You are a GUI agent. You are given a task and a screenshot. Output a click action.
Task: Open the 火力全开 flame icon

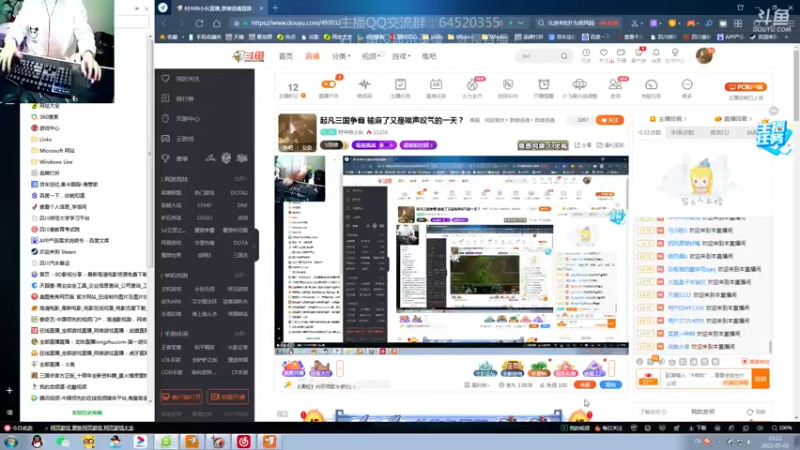472,85
